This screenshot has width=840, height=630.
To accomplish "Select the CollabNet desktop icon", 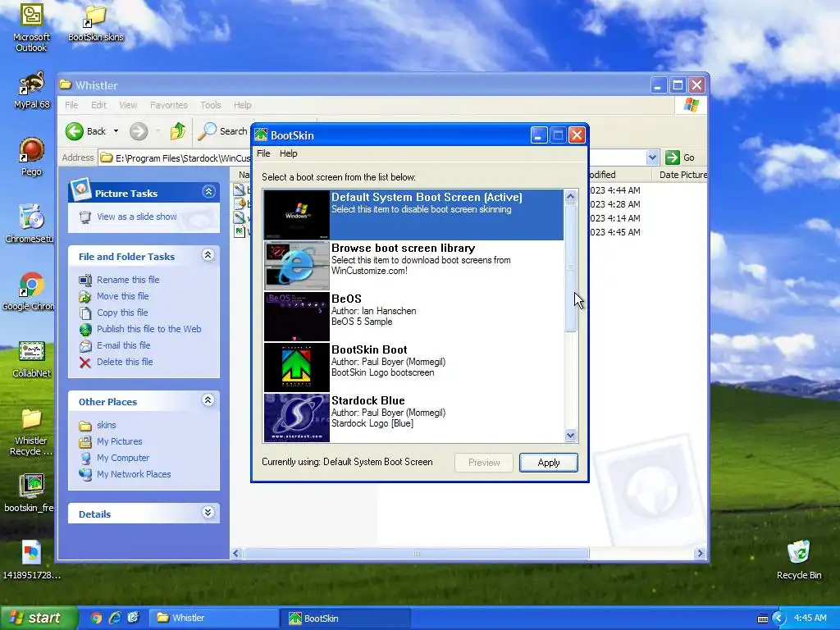I will click(x=31, y=359).
